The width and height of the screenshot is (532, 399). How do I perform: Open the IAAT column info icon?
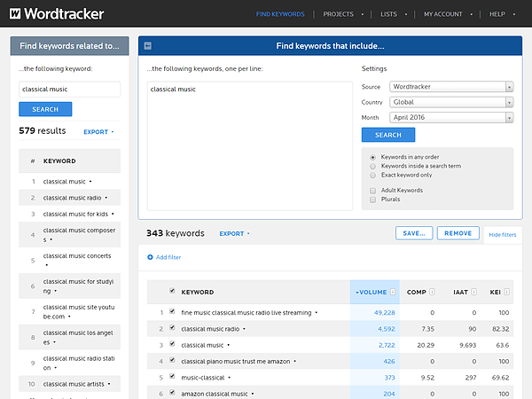[x=474, y=292]
